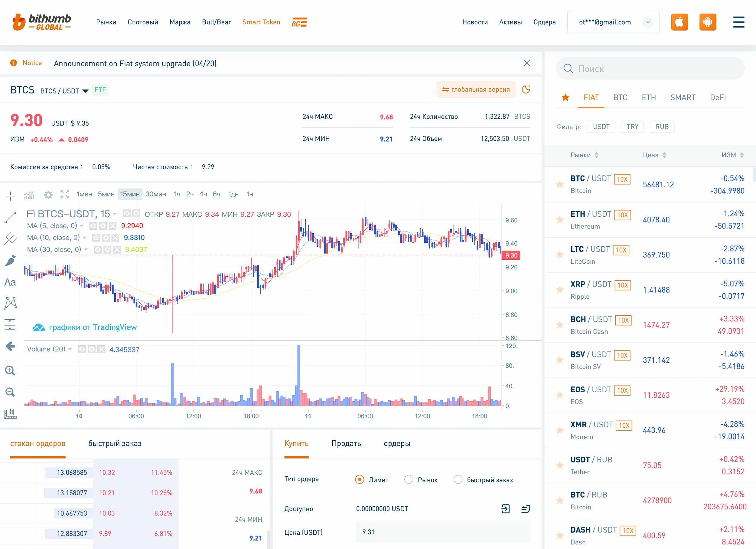Toggle night mode moon icon
756x549 pixels.
point(526,89)
